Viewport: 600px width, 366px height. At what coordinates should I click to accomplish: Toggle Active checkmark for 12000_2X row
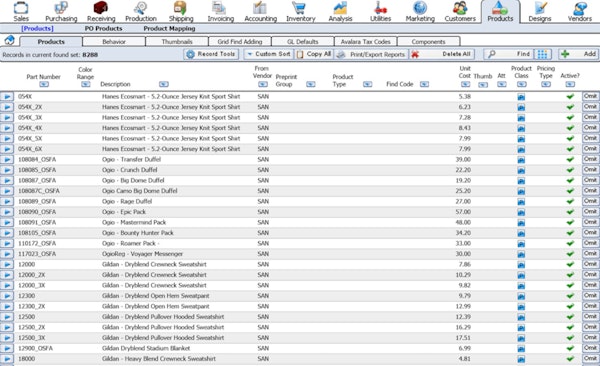coord(570,275)
